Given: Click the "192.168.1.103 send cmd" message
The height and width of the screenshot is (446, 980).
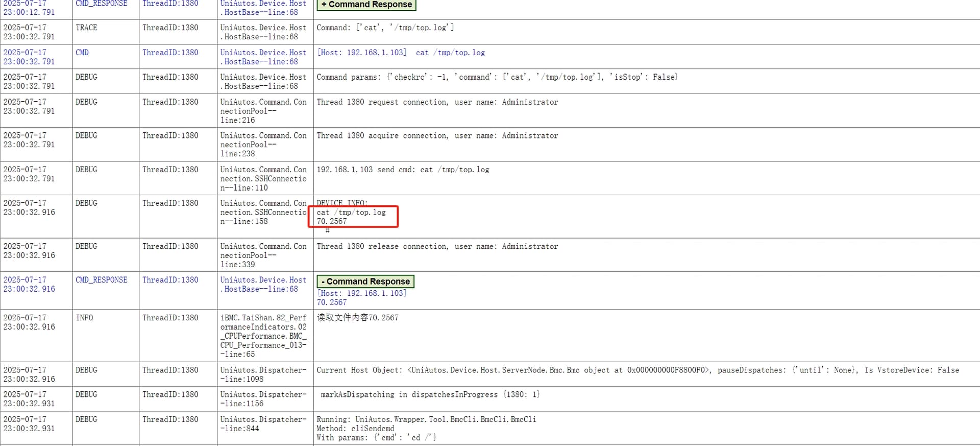Looking at the screenshot, I should click(403, 170).
